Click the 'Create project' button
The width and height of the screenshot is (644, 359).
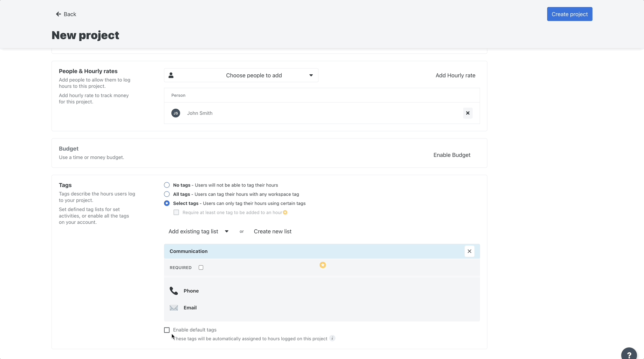pos(569,14)
